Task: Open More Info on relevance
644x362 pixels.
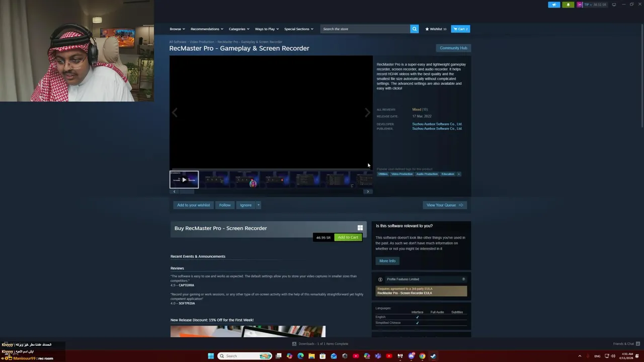Action: coord(387,261)
